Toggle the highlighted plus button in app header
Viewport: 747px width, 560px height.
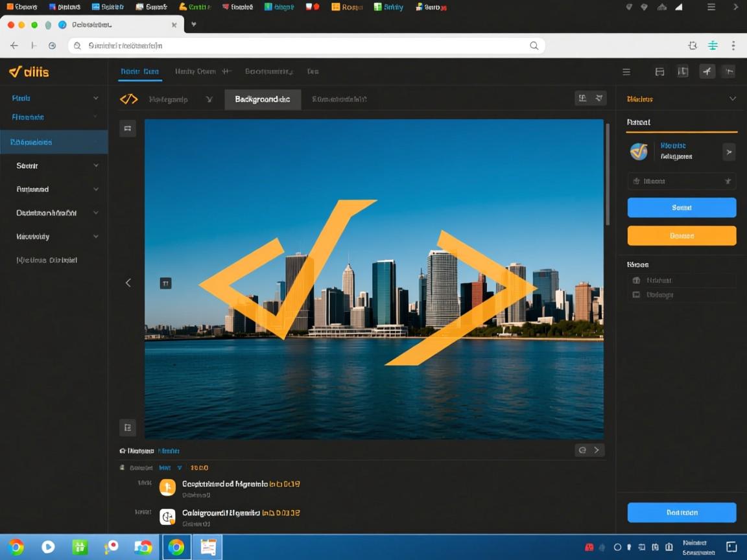[x=707, y=72]
